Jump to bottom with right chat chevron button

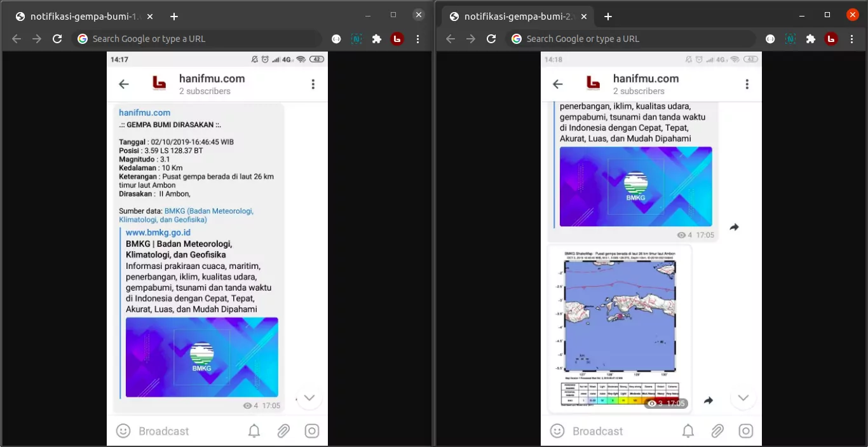[x=743, y=397]
